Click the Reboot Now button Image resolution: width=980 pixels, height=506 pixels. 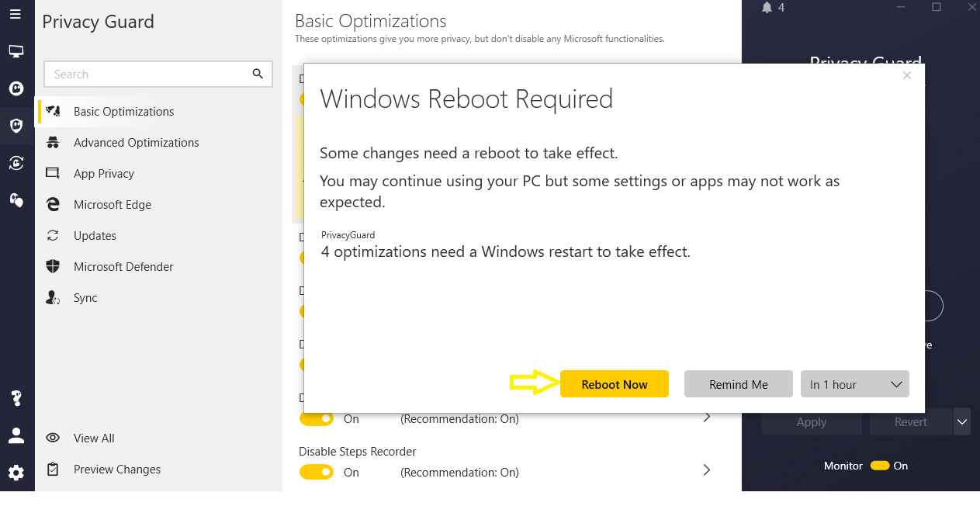click(615, 384)
